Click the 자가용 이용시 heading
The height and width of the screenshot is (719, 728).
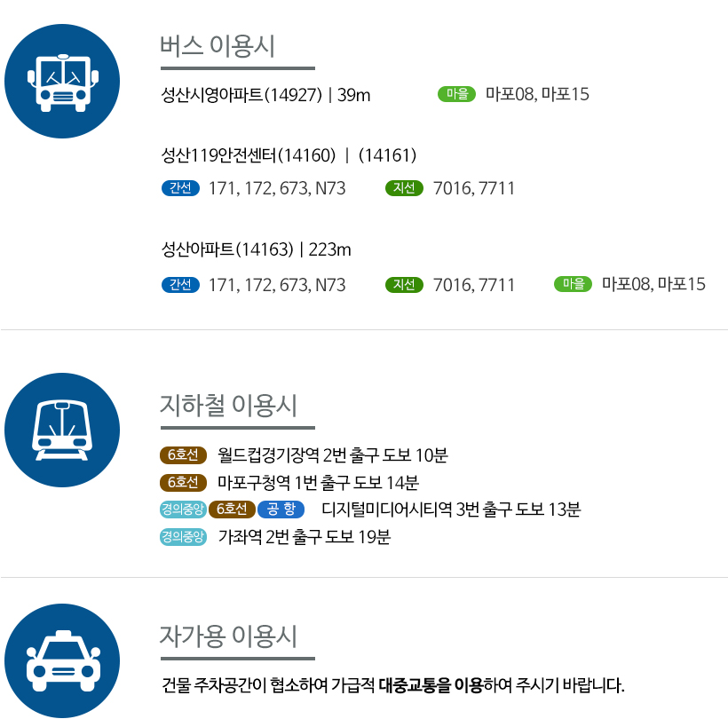coord(228,636)
